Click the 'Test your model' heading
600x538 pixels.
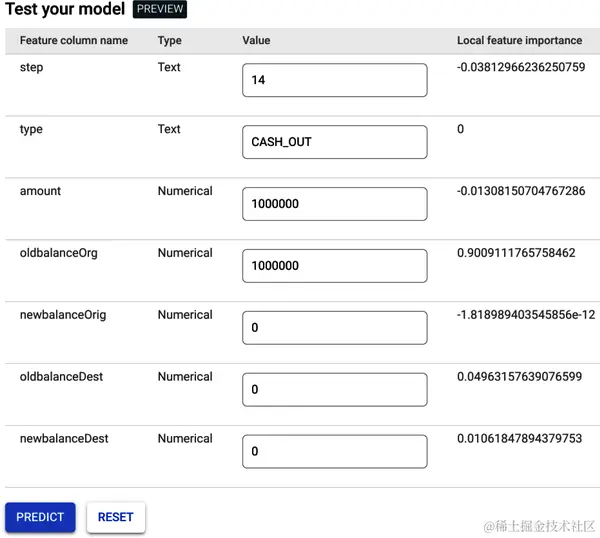point(65,10)
